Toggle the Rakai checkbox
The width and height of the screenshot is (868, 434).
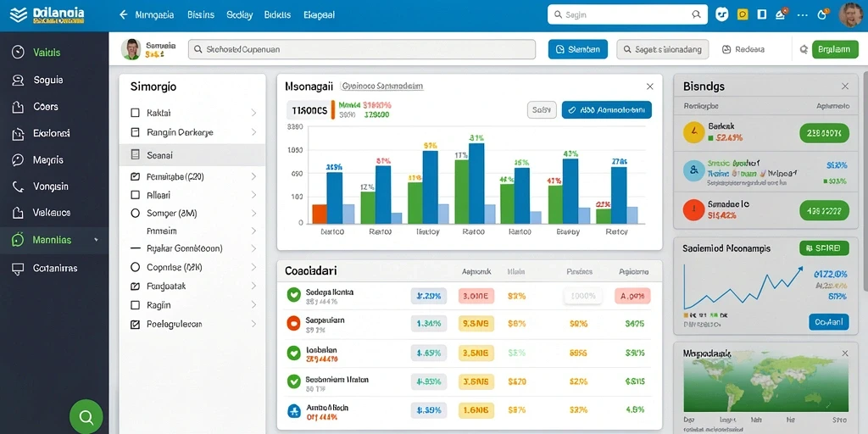pyautogui.click(x=135, y=113)
